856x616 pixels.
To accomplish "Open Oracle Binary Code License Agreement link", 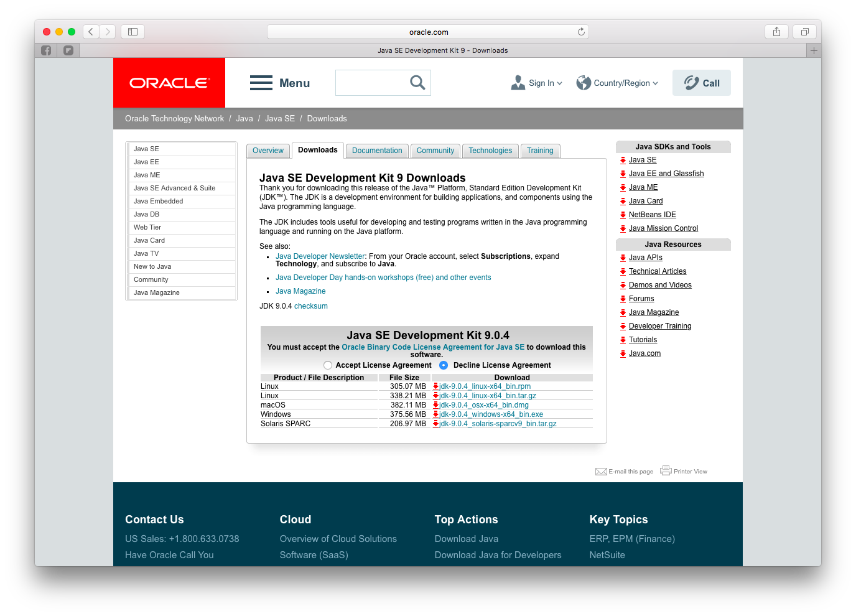I will pyautogui.click(x=433, y=347).
